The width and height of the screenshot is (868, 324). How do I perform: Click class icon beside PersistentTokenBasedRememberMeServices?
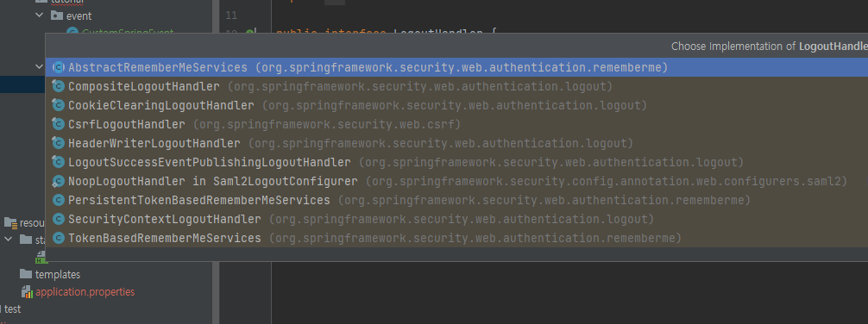click(x=58, y=200)
